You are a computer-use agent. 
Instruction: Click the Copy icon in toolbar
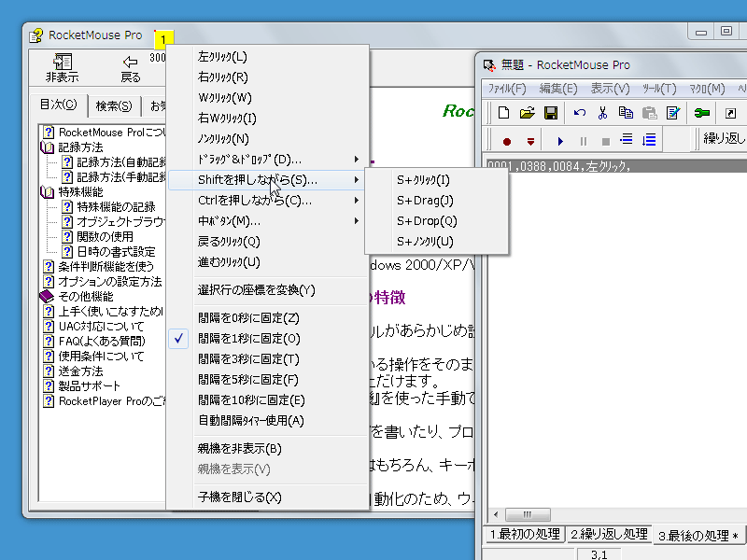626,113
